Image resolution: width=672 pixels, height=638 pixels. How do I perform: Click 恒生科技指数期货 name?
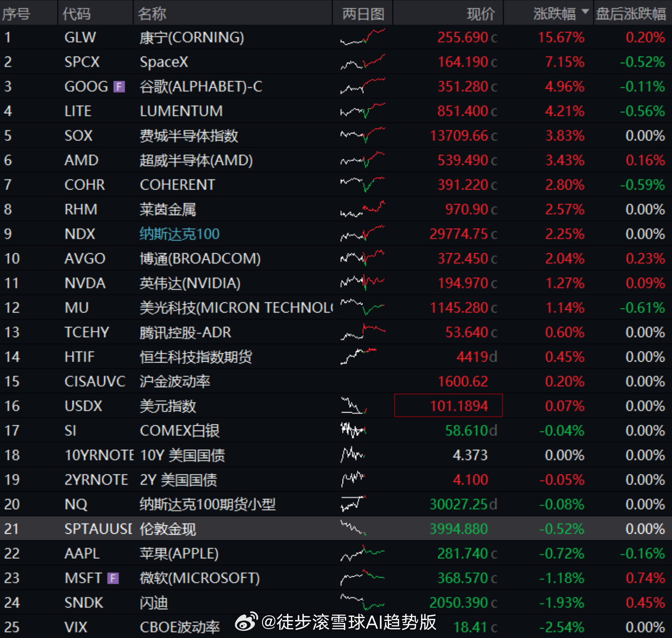[196, 357]
